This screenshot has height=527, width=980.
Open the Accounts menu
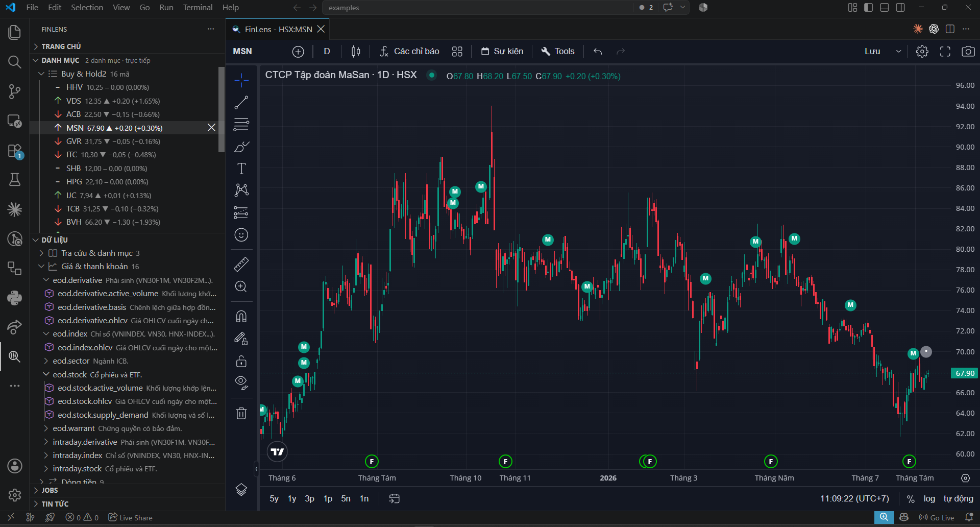pyautogui.click(x=15, y=466)
